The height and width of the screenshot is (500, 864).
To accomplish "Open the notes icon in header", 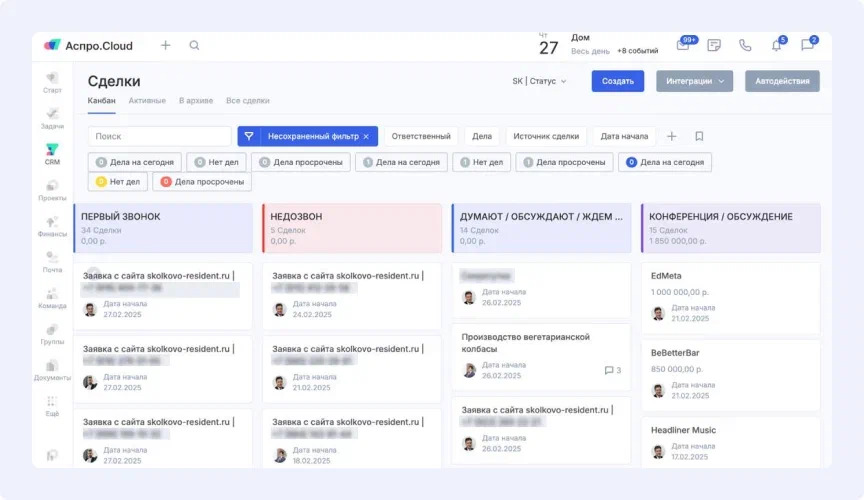I will coord(714,45).
